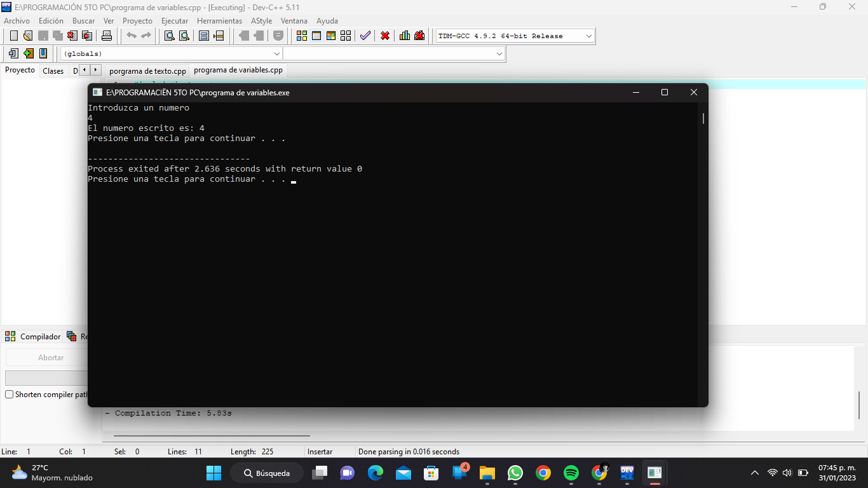Image resolution: width=868 pixels, height=488 pixels.
Task: Select the Compilador bottom tab
Action: pyautogui.click(x=33, y=337)
